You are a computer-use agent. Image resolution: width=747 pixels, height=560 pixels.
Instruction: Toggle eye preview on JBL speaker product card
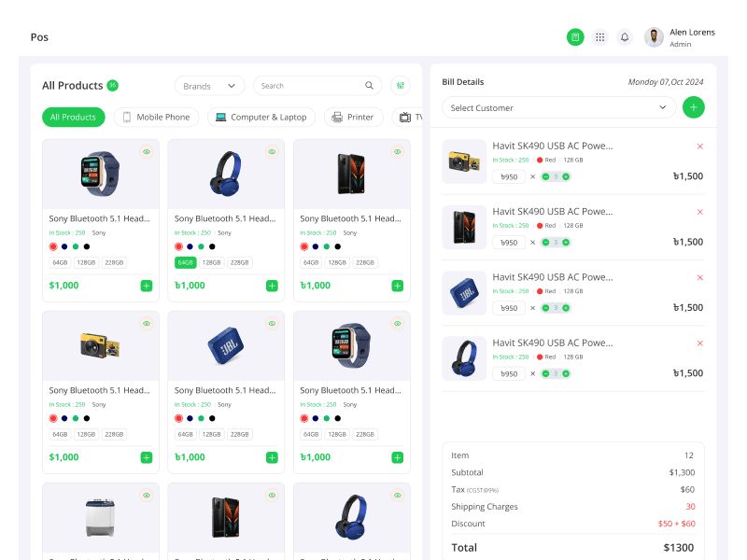[x=272, y=324]
